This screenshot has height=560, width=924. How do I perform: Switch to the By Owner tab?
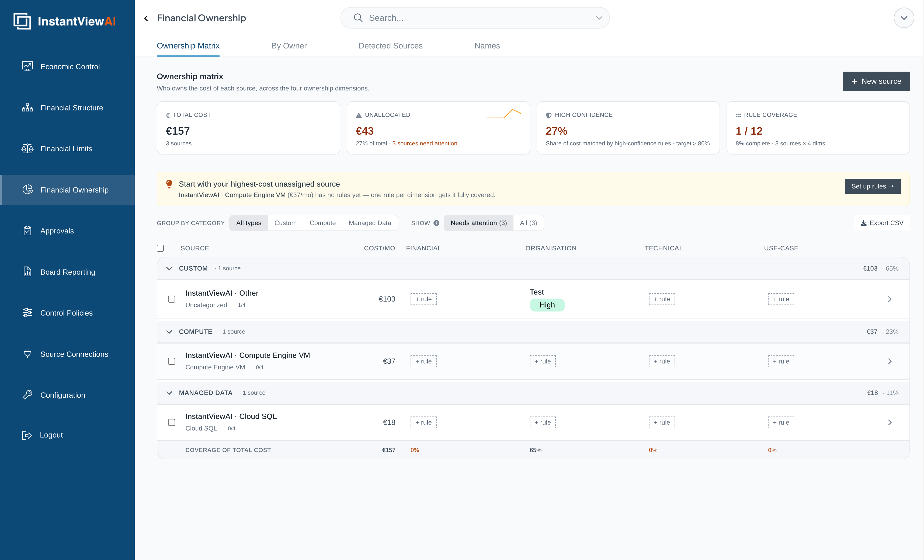click(289, 46)
